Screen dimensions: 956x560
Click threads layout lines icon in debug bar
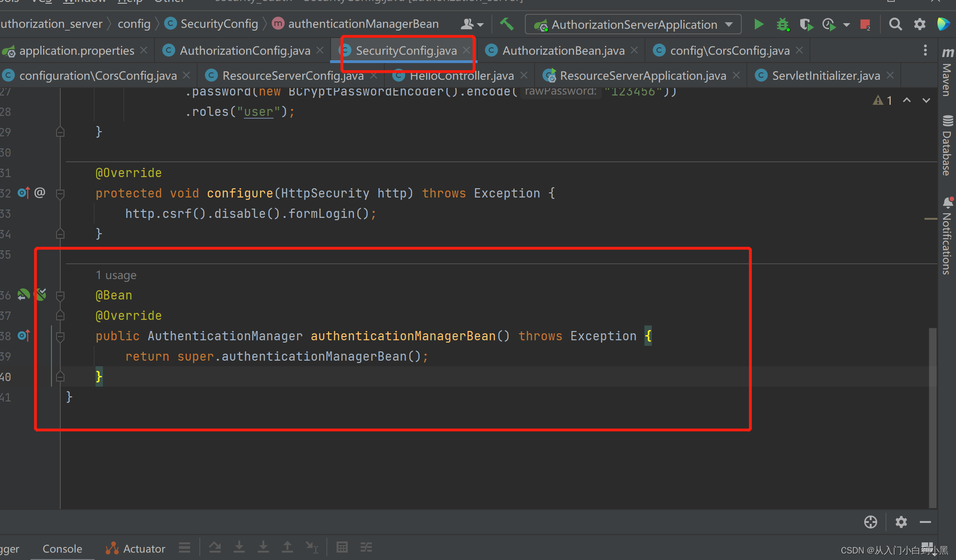pos(185,547)
